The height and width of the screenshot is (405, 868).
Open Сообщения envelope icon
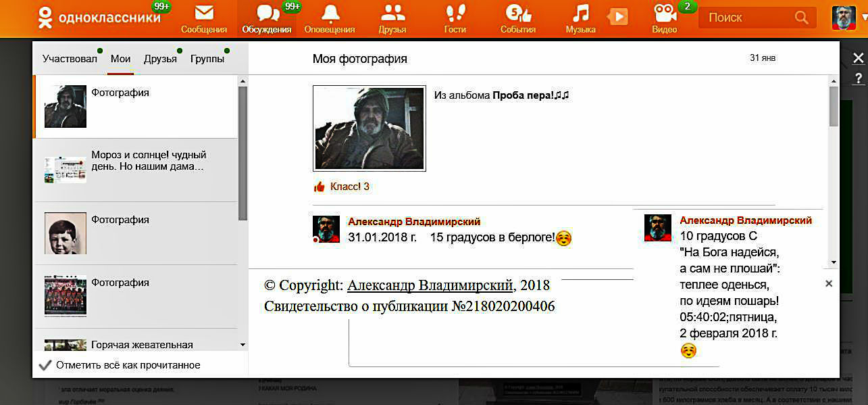203,14
